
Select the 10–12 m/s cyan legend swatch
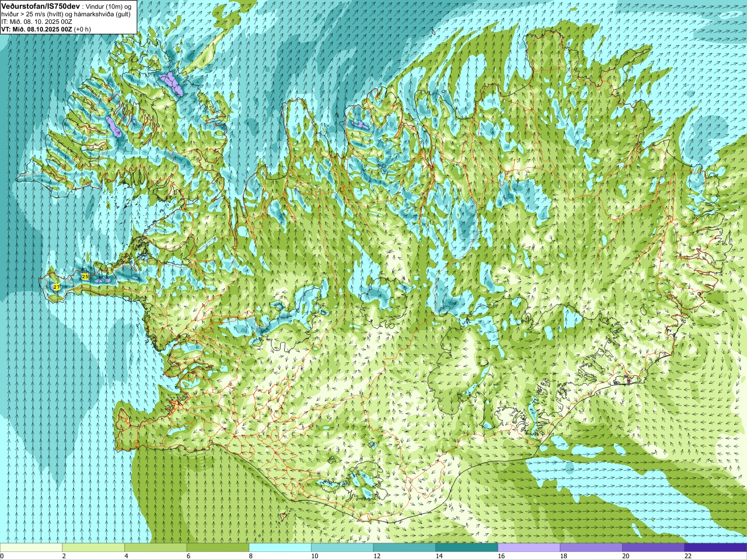tap(342, 548)
